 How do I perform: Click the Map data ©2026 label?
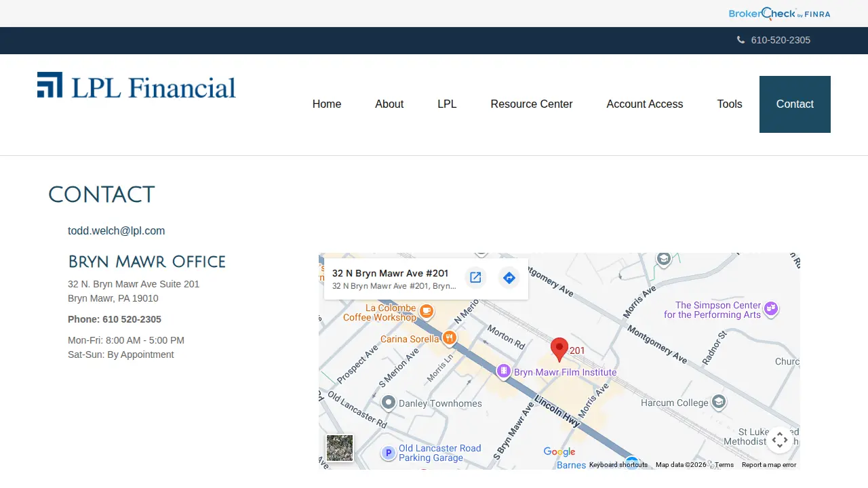[x=681, y=465]
